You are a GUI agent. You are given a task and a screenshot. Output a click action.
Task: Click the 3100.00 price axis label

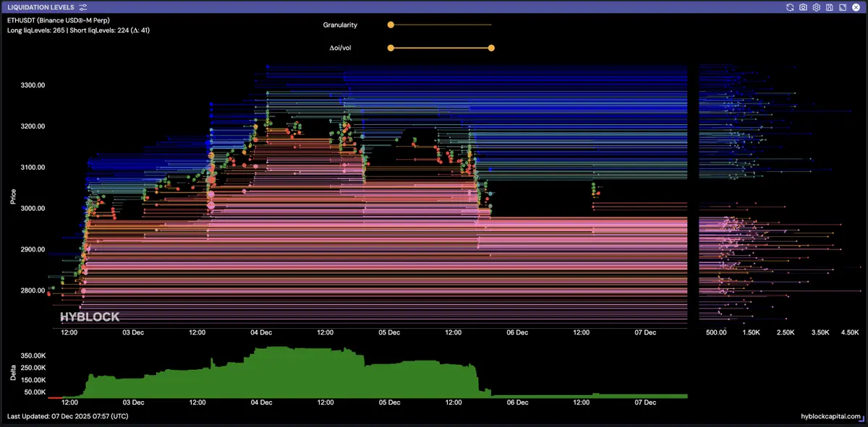coord(33,168)
